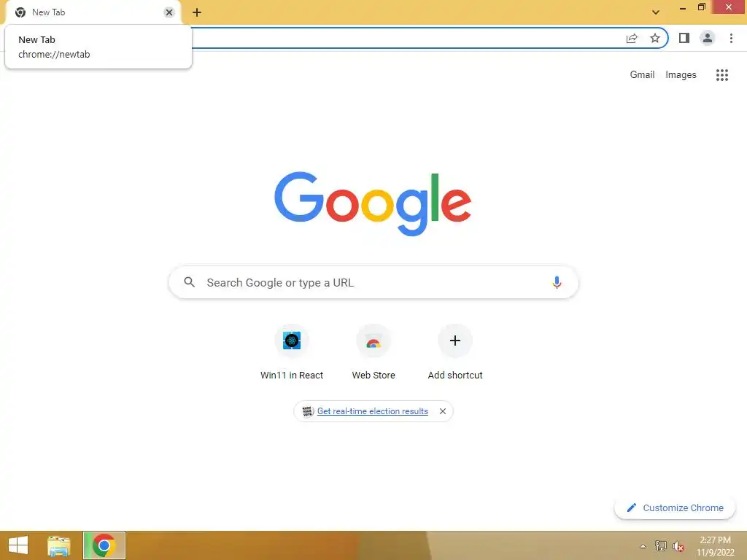Open the network status tray icon
This screenshot has height=560, width=747.
tap(660, 545)
